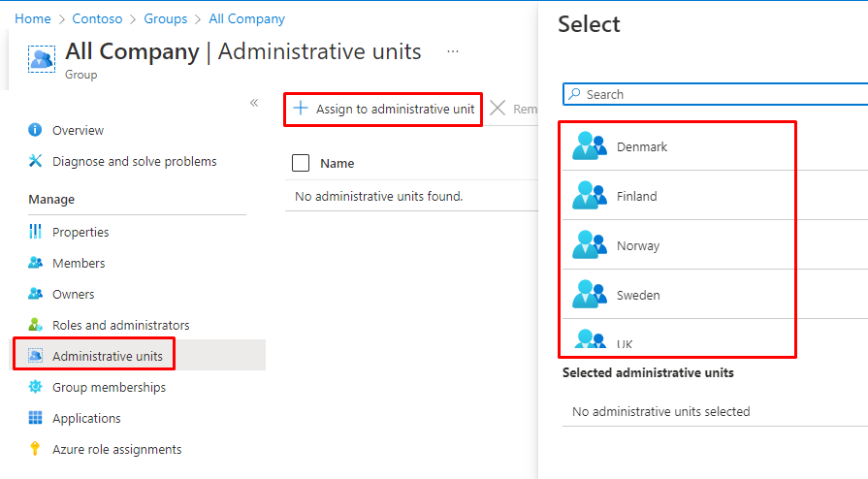Viewport: 868px width, 479px height.
Task: Select Finland from the list
Action: (x=636, y=196)
